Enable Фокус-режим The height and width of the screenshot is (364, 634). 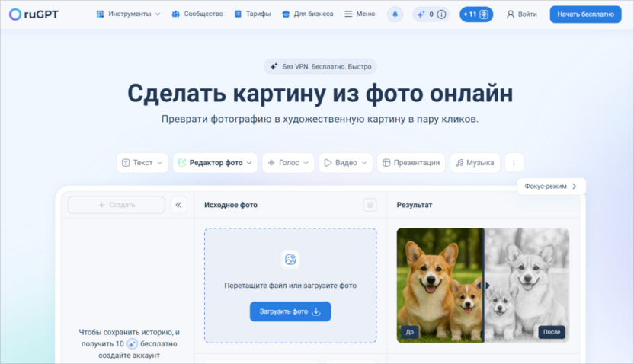click(x=552, y=187)
